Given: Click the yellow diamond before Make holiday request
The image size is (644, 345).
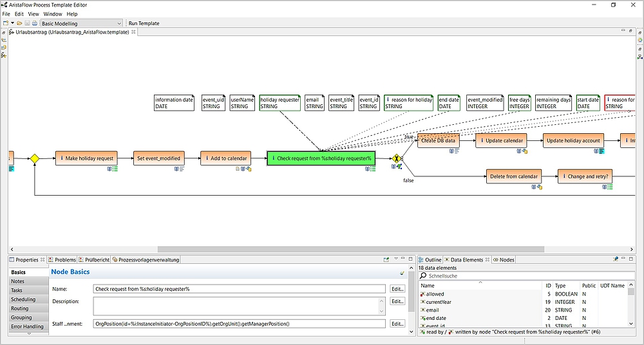Looking at the screenshot, I should (x=35, y=158).
